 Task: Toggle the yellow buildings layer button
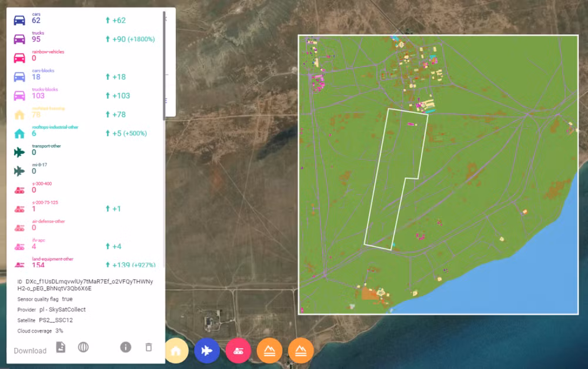tap(175, 351)
